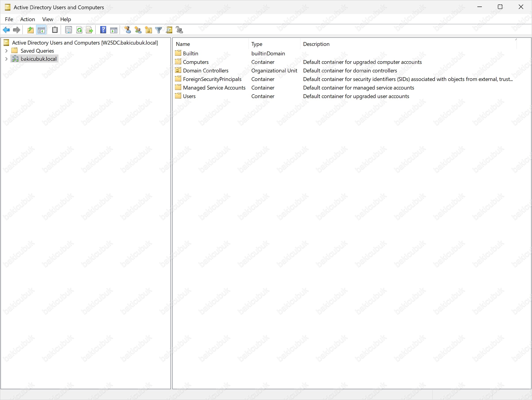Select the Builtin row name
The width and height of the screenshot is (532, 400).
tap(190, 53)
